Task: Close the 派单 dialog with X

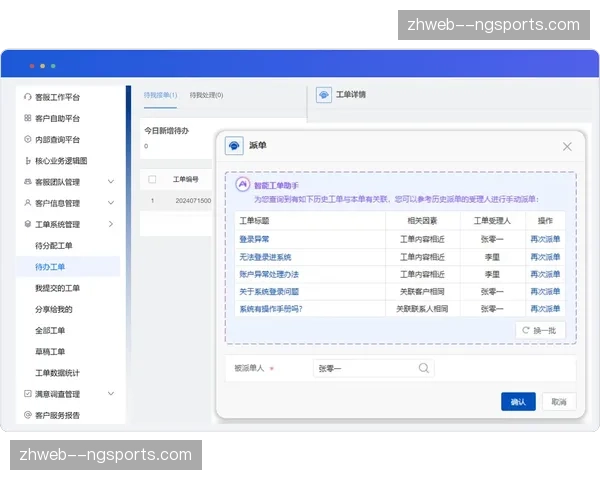Action: (567, 147)
